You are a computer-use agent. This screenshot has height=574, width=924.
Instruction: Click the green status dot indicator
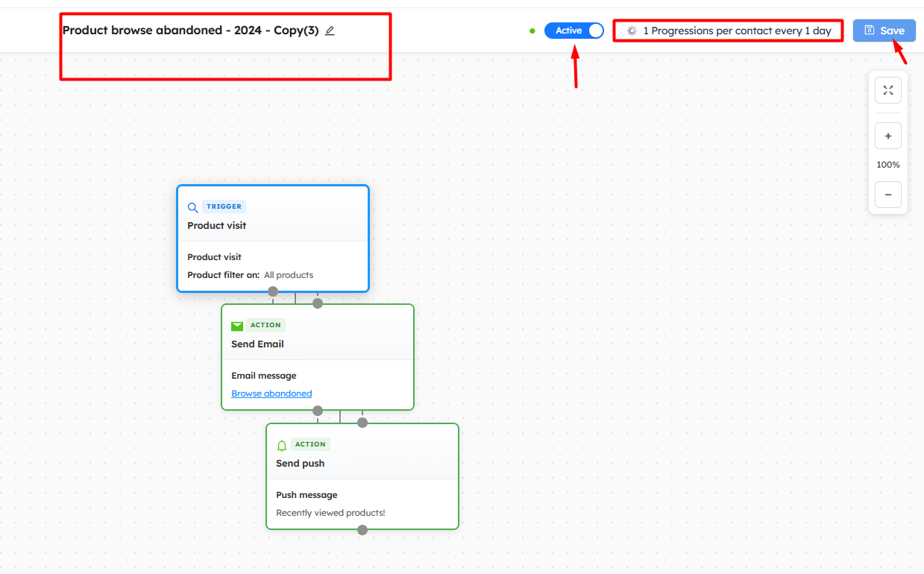(x=532, y=31)
